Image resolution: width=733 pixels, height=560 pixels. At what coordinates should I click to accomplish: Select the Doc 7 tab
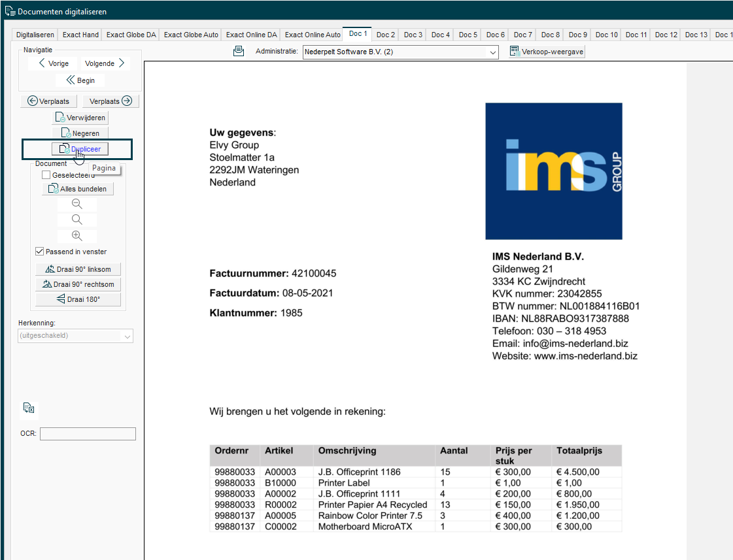tap(522, 35)
